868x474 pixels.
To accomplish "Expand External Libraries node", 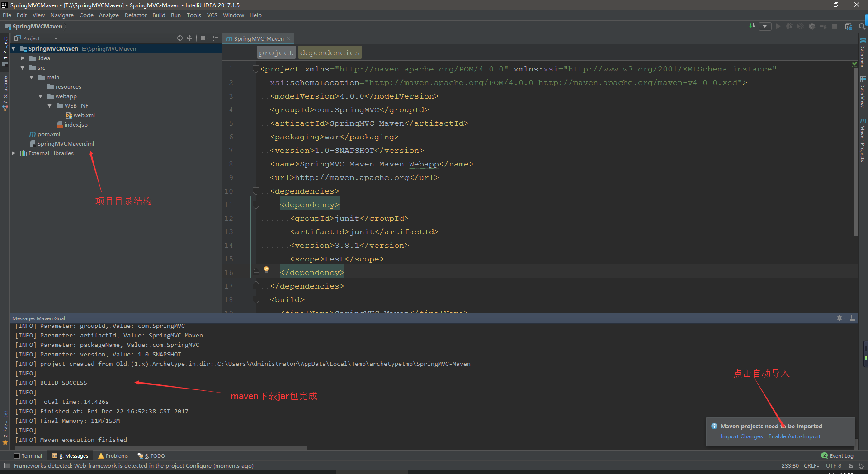I will (x=14, y=153).
